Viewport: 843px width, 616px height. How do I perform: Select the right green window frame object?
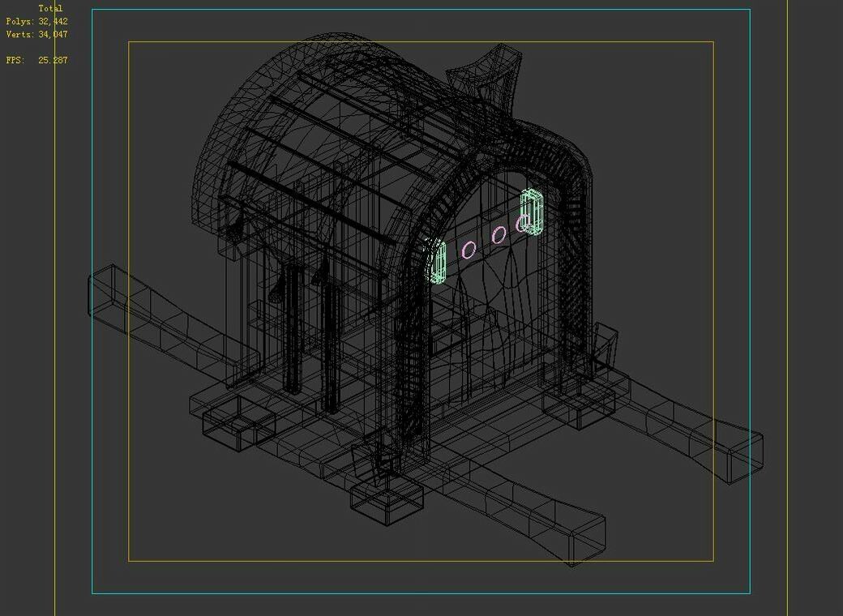tap(532, 212)
